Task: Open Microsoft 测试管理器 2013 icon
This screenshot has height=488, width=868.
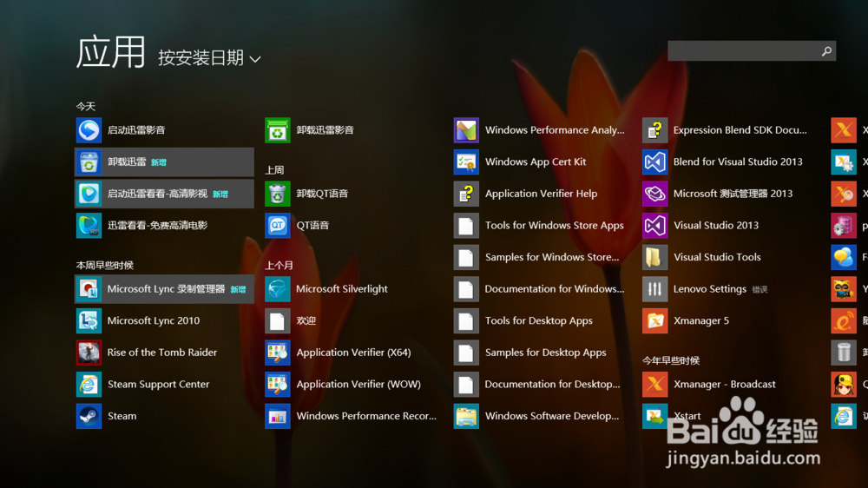Action: pos(654,194)
